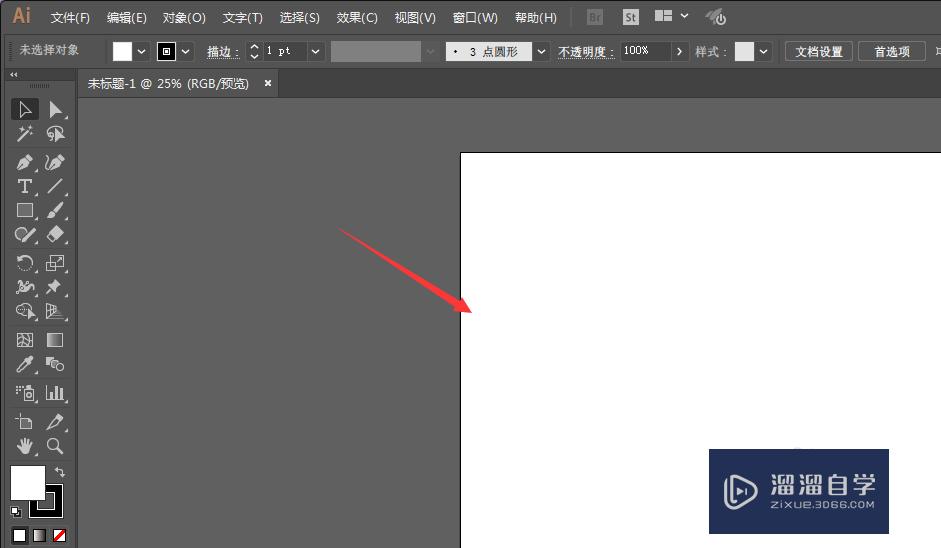Switch to the 未标题-1 document tab
The width and height of the screenshot is (941, 548).
(x=168, y=83)
